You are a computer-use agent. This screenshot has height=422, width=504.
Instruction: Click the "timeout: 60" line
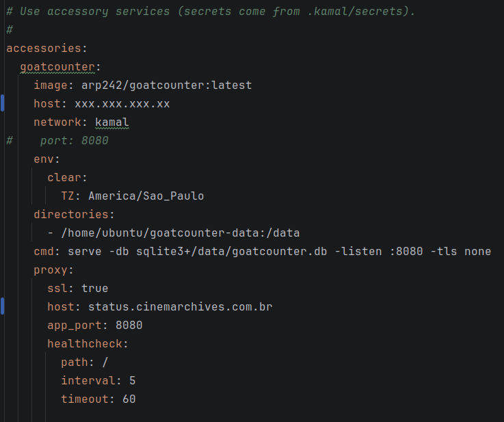pos(98,399)
